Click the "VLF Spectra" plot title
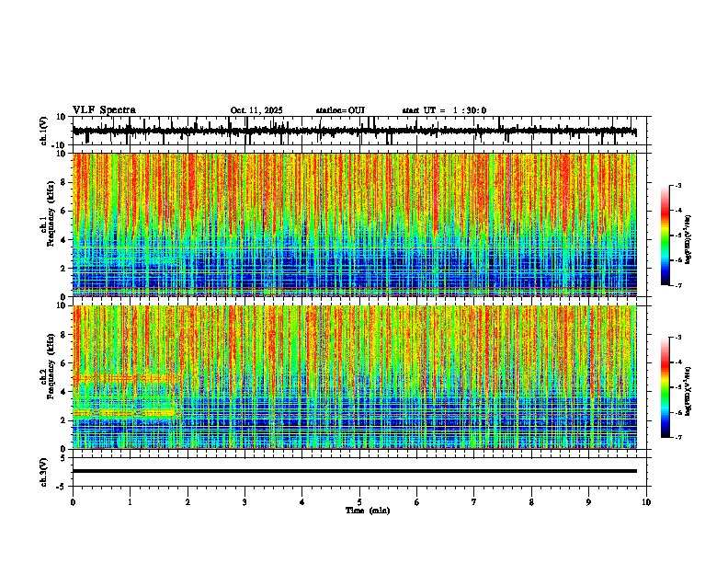 coord(104,110)
